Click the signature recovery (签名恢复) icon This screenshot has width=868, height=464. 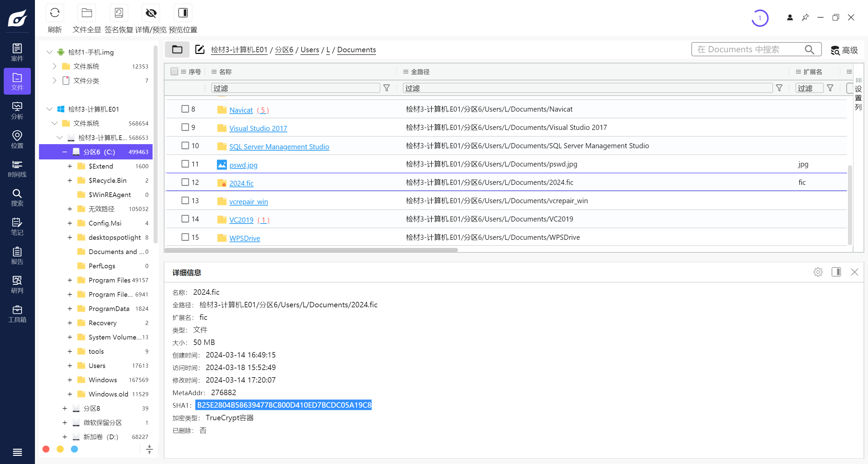pos(119,13)
